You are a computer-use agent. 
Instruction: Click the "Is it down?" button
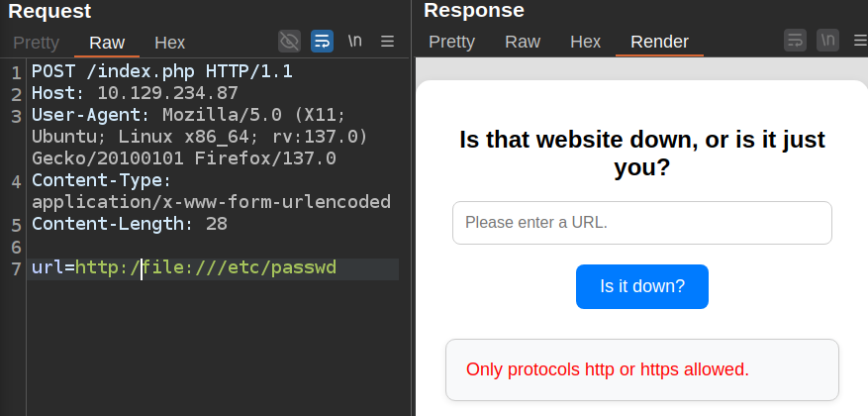[x=641, y=286]
